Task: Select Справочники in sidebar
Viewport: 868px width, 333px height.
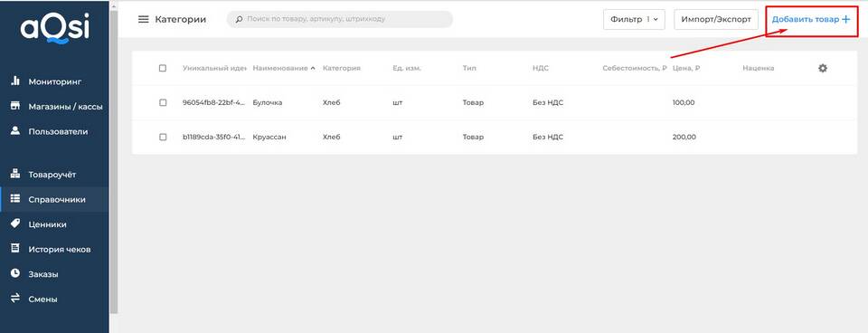Action: (55, 199)
